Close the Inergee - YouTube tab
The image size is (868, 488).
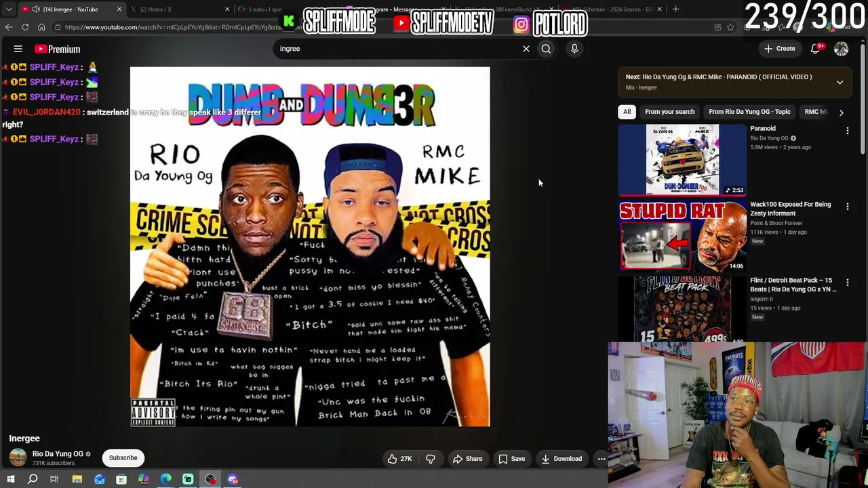pyautogui.click(x=119, y=9)
